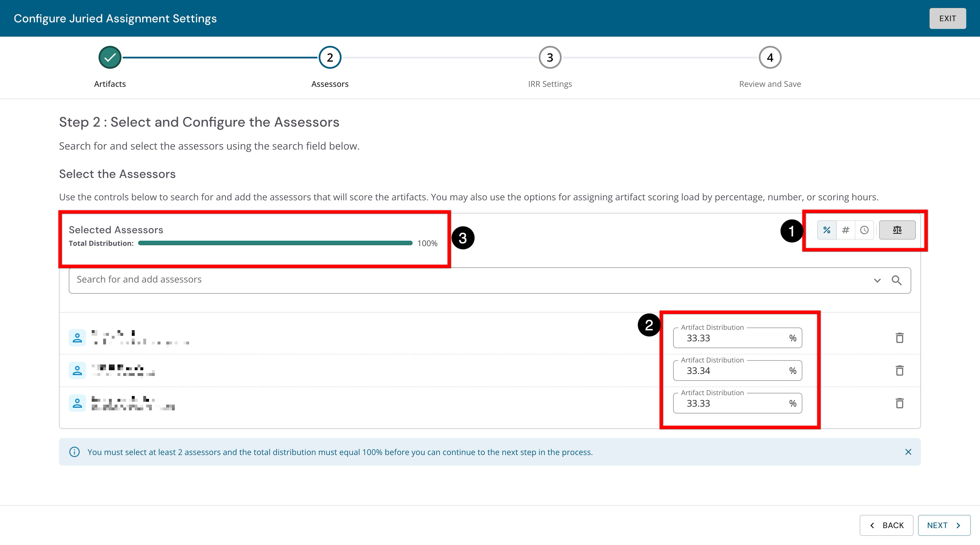This screenshot has width=980, height=545.
Task: Click the info icon in the notice banner
Action: click(75, 452)
